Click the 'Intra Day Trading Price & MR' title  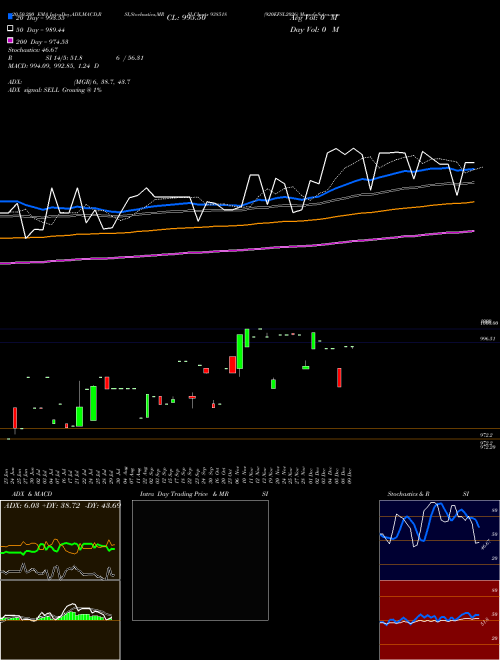click(x=184, y=494)
